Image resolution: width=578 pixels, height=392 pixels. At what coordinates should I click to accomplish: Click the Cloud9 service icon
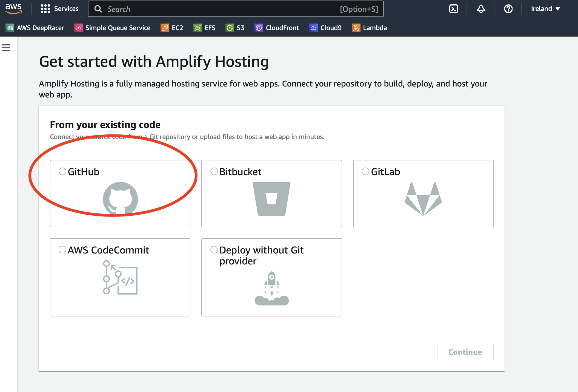[313, 28]
